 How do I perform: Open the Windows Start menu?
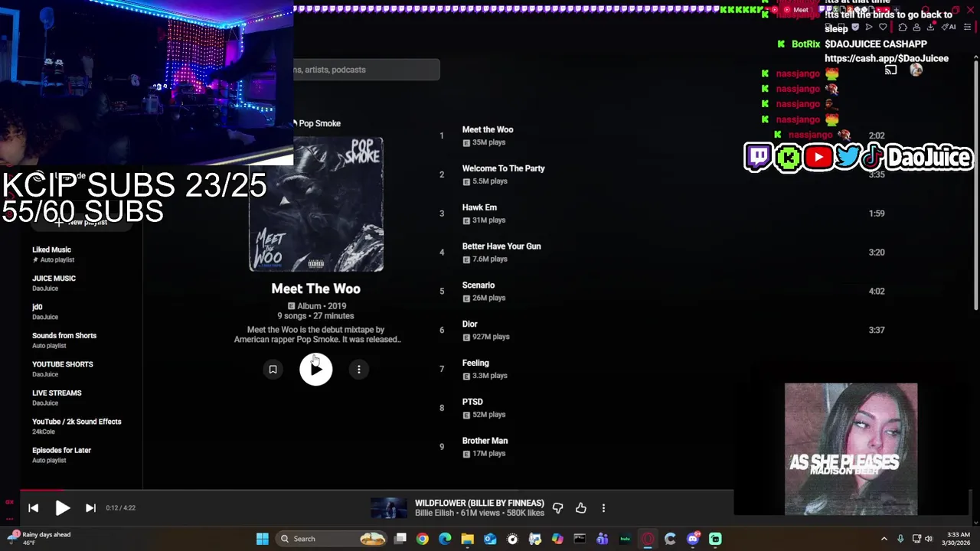pos(263,539)
